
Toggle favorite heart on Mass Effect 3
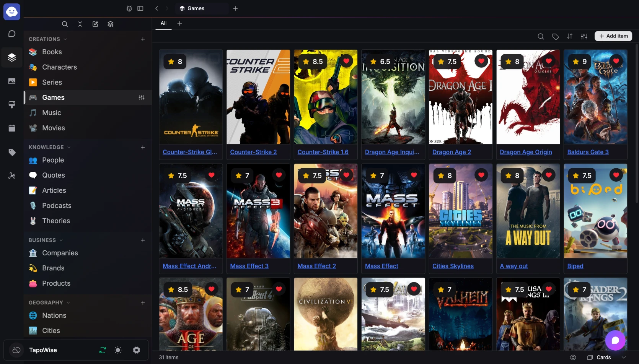(x=279, y=175)
